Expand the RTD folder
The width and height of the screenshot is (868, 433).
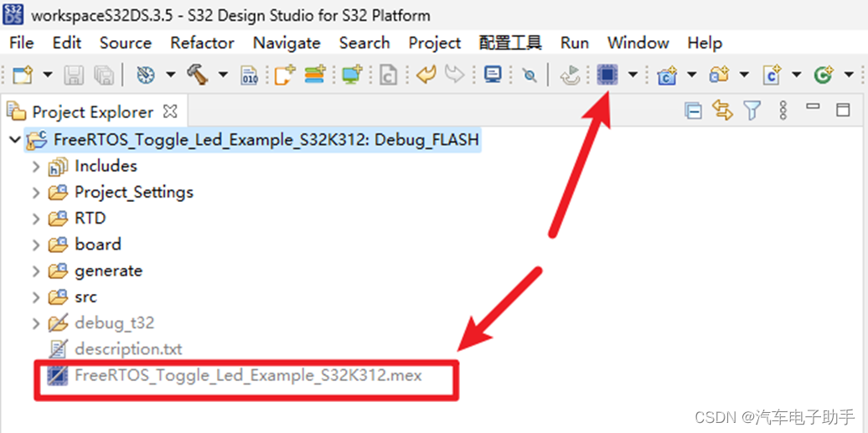coord(36,219)
